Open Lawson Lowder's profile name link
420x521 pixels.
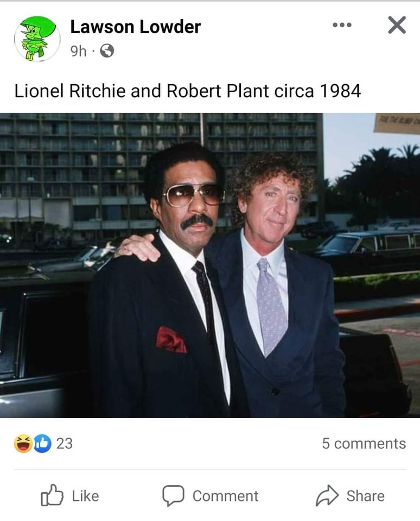[x=136, y=26]
